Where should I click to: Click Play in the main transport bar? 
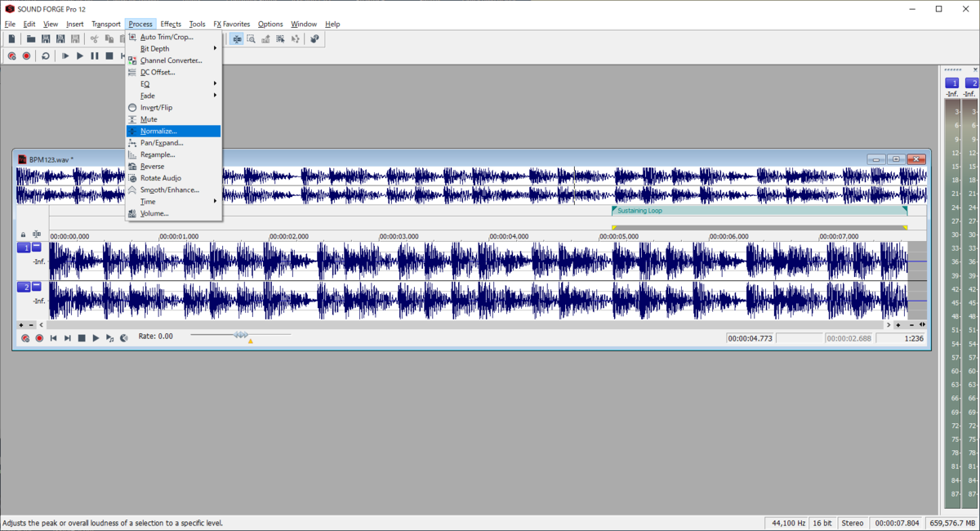click(80, 56)
